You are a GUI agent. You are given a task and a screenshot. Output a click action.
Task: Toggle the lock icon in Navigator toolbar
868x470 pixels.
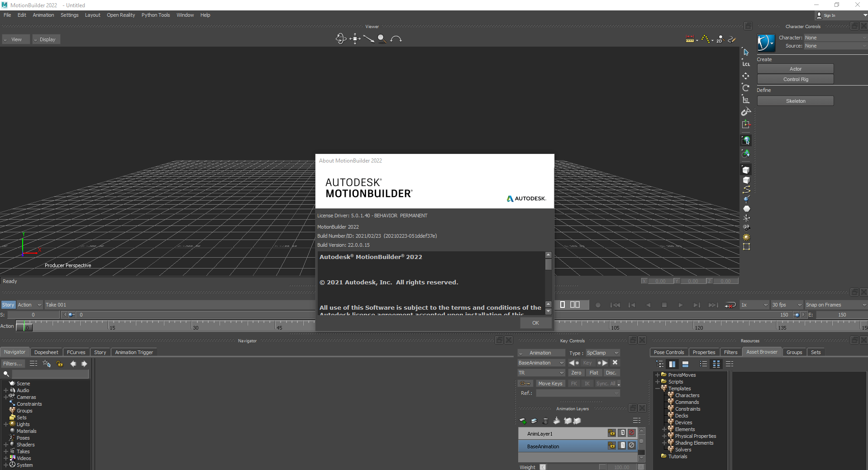[x=60, y=364]
